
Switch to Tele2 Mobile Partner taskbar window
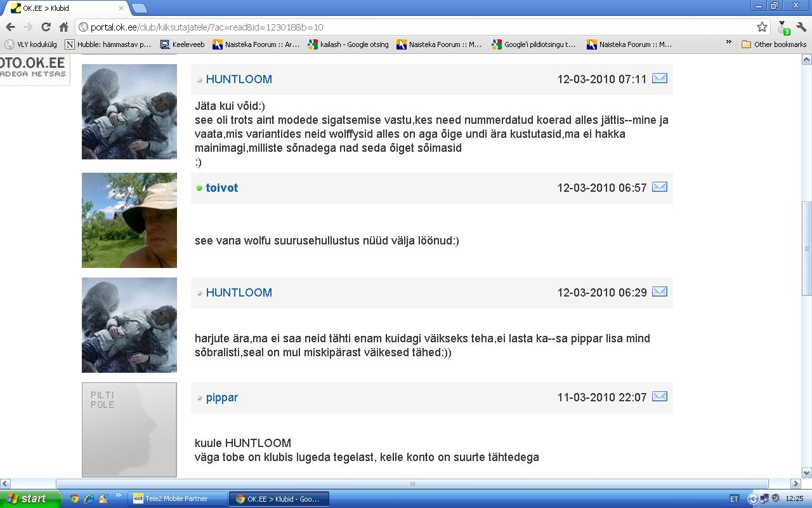(x=177, y=498)
